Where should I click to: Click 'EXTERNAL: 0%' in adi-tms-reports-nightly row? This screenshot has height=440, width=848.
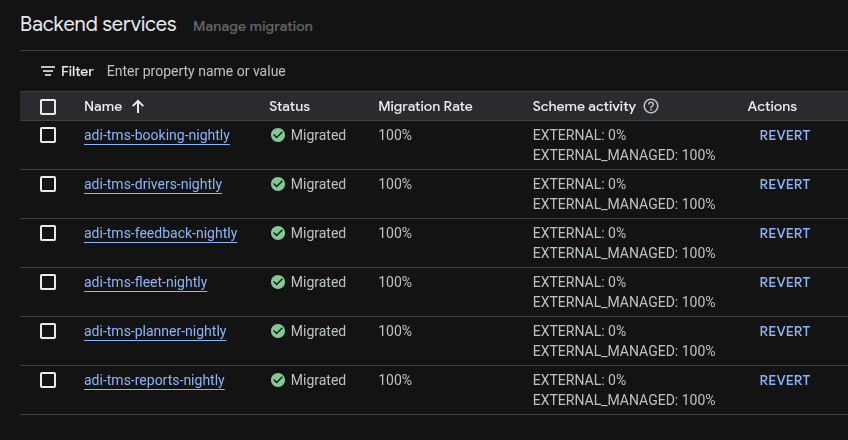[x=579, y=380]
